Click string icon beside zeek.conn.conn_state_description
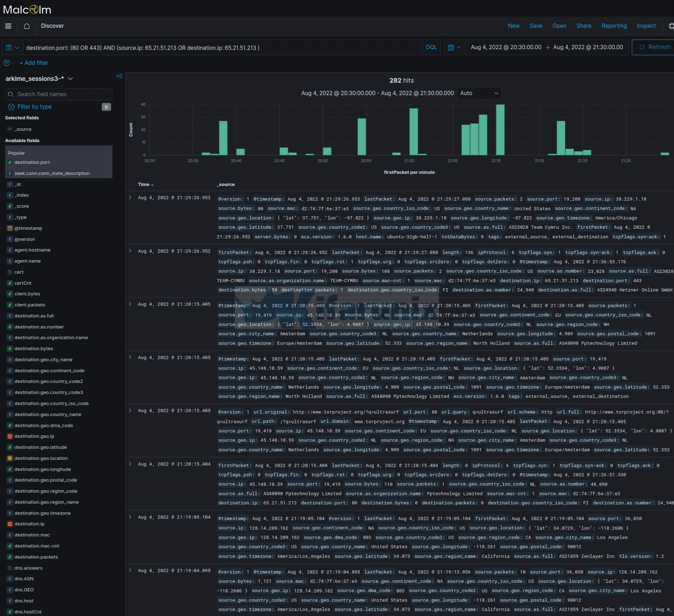 10,174
